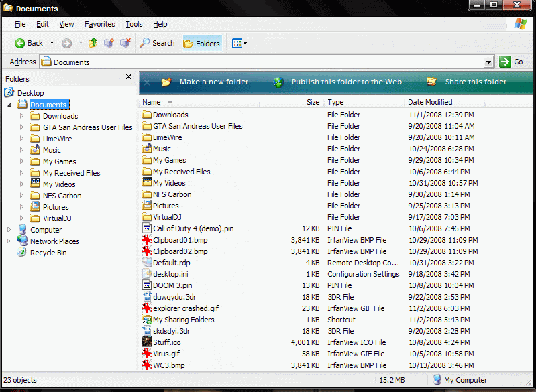Screen dimensions: 536x392
Task: Click the Search toolbar button
Action: pos(157,43)
